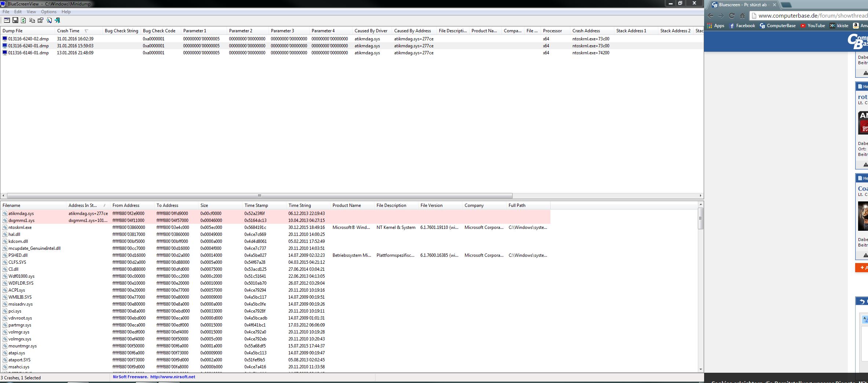The image size is (868, 383).
Task: Open the ComputerBase bookmark in Chrome
Action: click(x=778, y=26)
